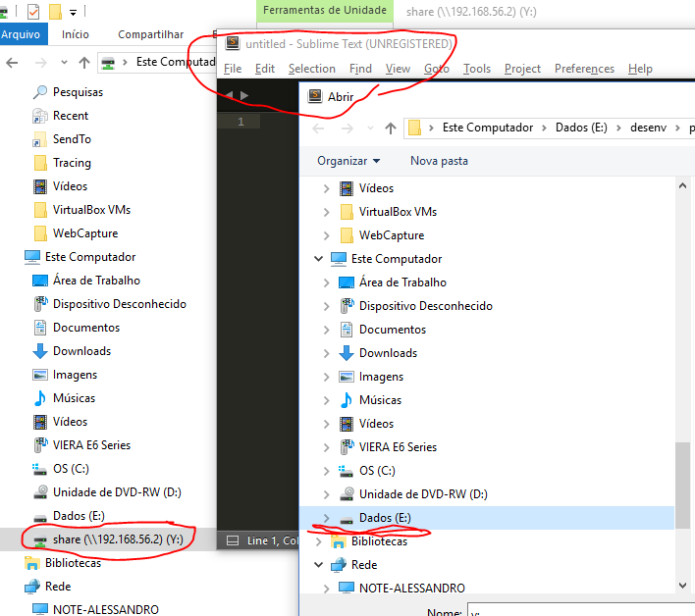Switch to the Compartilhar ribbon tab

(150, 34)
